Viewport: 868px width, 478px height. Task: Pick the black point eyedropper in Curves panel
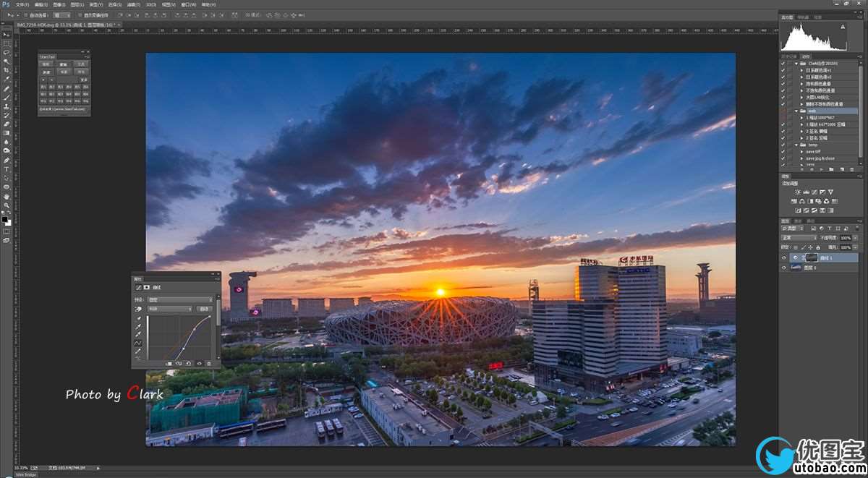coord(137,318)
